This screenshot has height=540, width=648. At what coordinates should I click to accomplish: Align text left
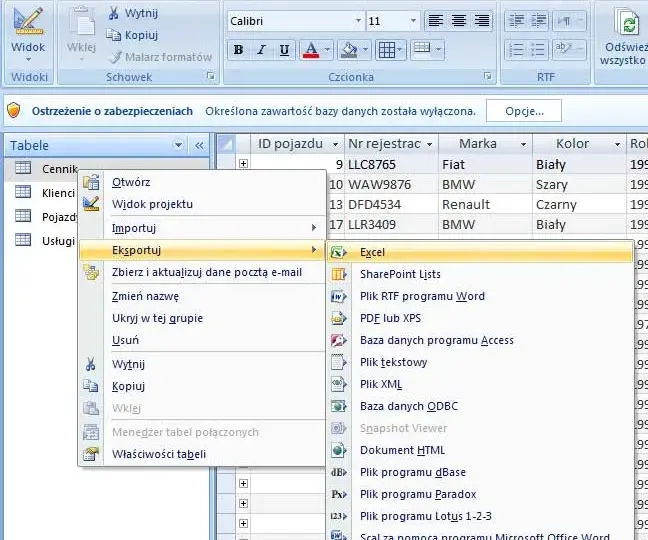(436, 21)
